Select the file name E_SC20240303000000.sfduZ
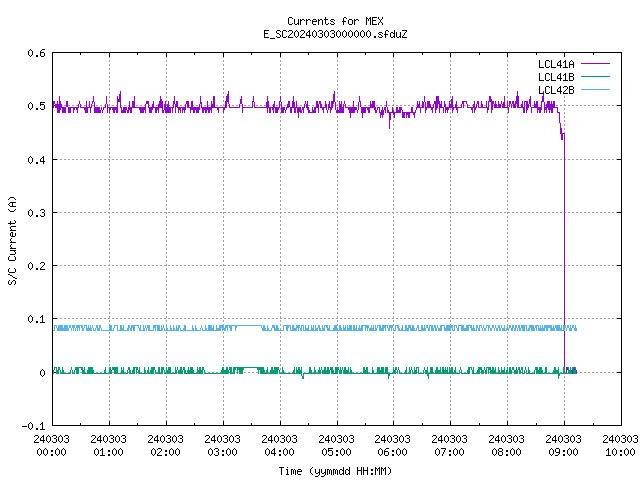Screen dimensions: 640x480 pos(335,34)
